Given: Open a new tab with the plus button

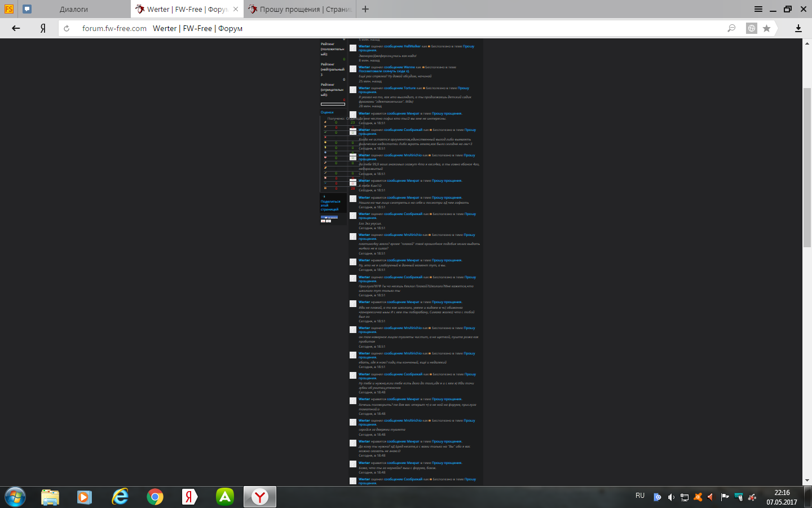Looking at the screenshot, I should click(365, 9).
